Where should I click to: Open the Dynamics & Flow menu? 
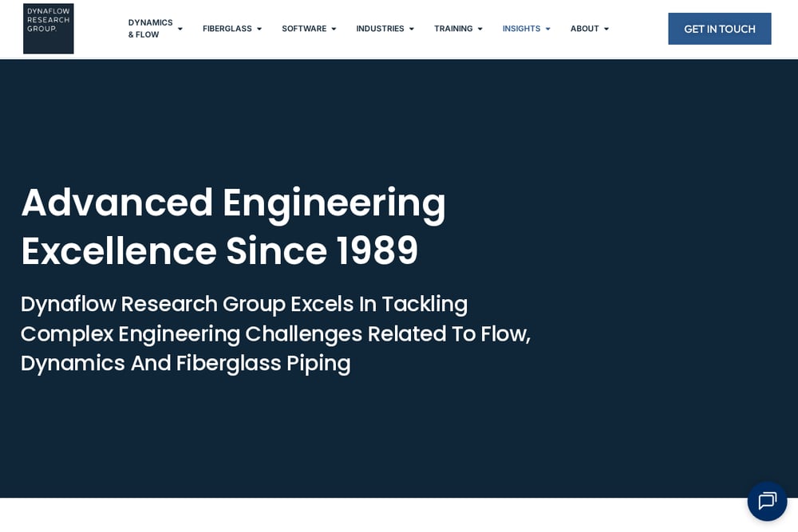point(150,29)
